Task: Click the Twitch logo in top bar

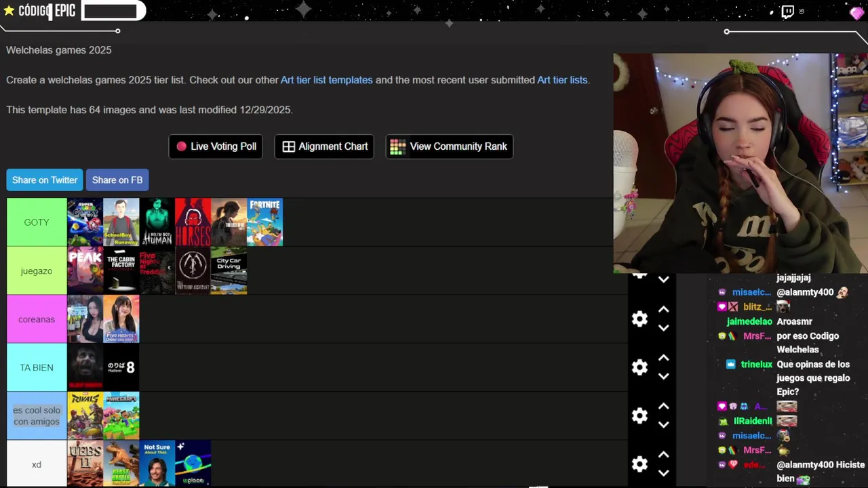Action: point(787,12)
